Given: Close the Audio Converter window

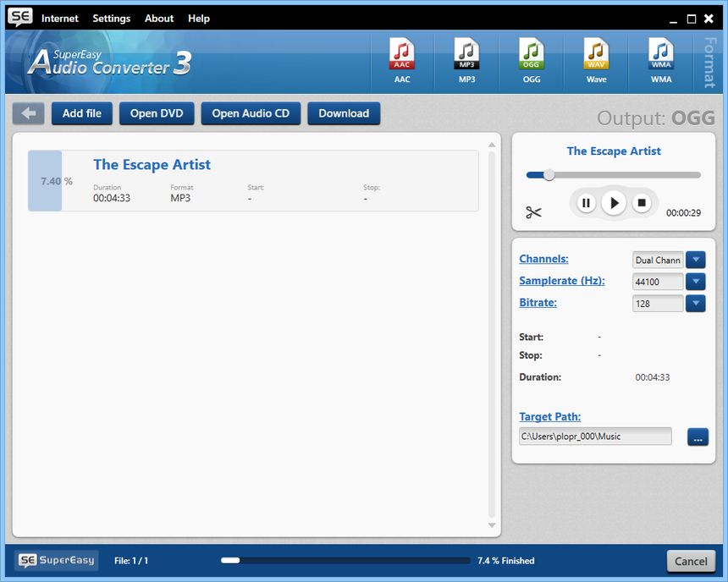Looking at the screenshot, I should tap(709, 19).
